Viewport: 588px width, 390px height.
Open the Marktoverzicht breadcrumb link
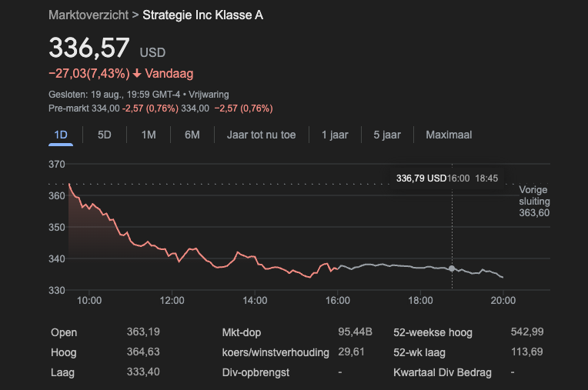(89, 15)
